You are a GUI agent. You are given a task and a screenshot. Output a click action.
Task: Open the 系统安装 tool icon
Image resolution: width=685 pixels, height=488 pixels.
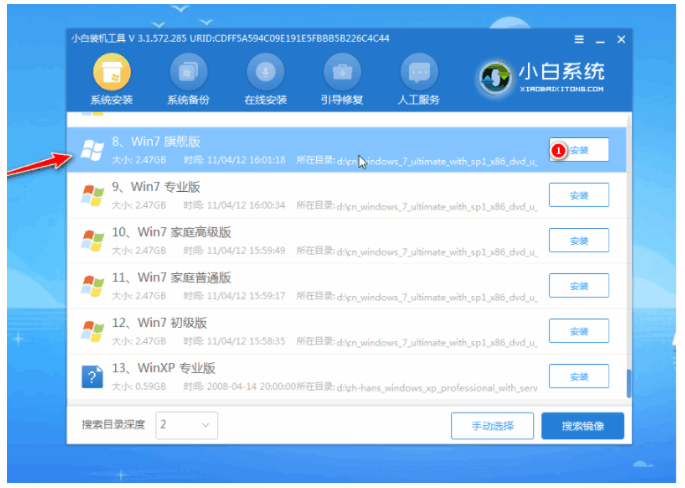click(112, 72)
